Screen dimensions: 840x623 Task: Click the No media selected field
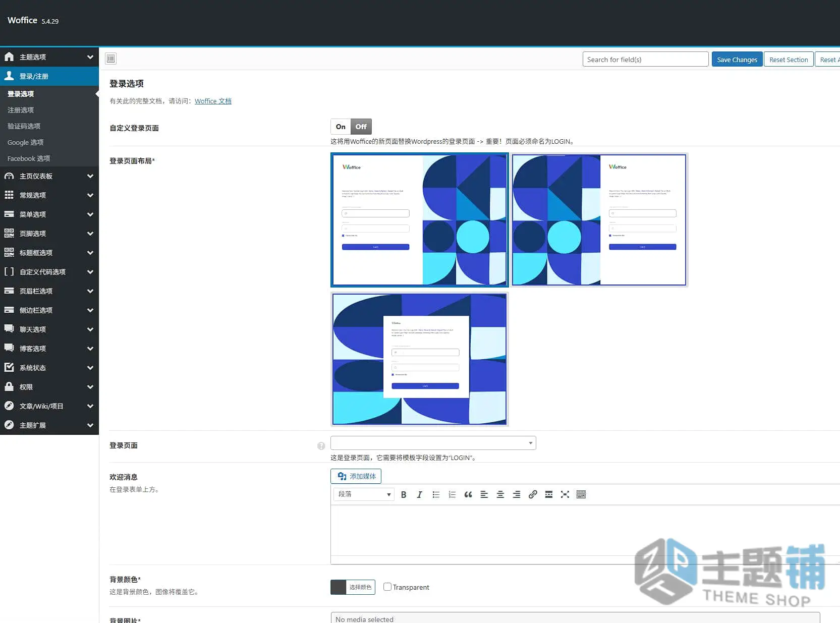(575, 617)
